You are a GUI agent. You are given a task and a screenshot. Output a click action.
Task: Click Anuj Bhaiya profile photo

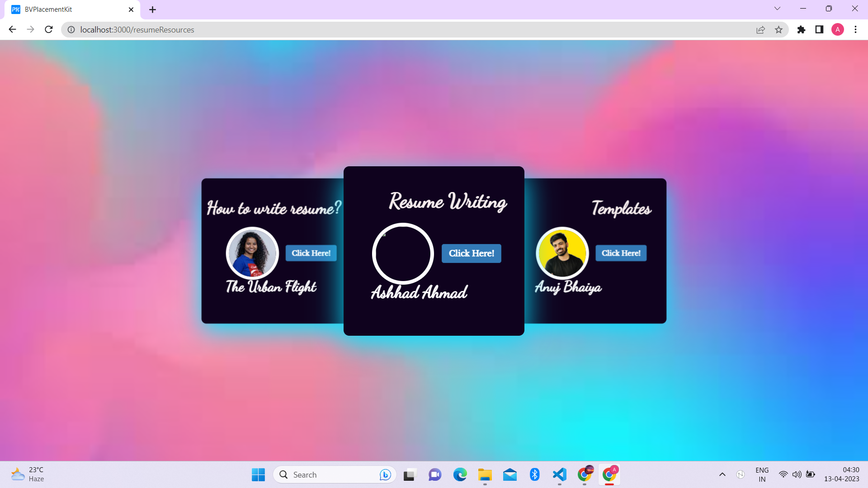coord(562,253)
